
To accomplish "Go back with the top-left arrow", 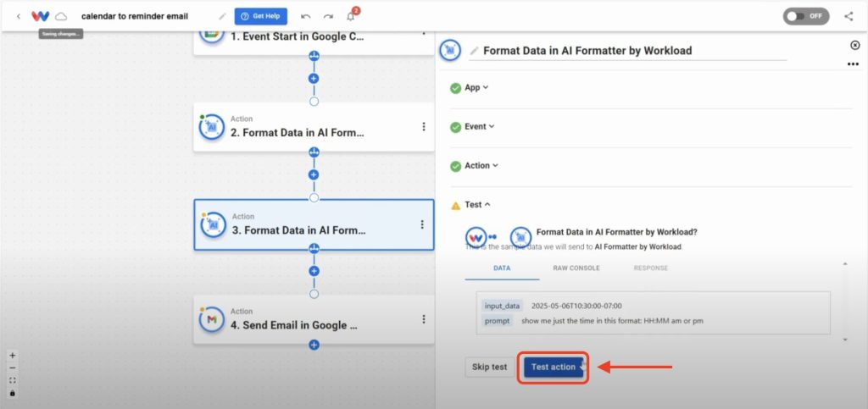I will pyautogui.click(x=19, y=17).
